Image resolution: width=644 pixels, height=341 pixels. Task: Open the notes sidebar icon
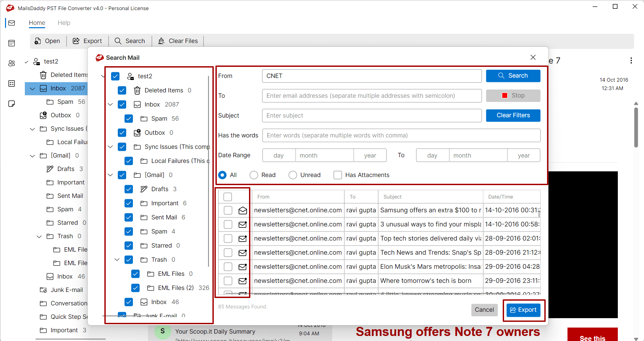click(x=12, y=103)
